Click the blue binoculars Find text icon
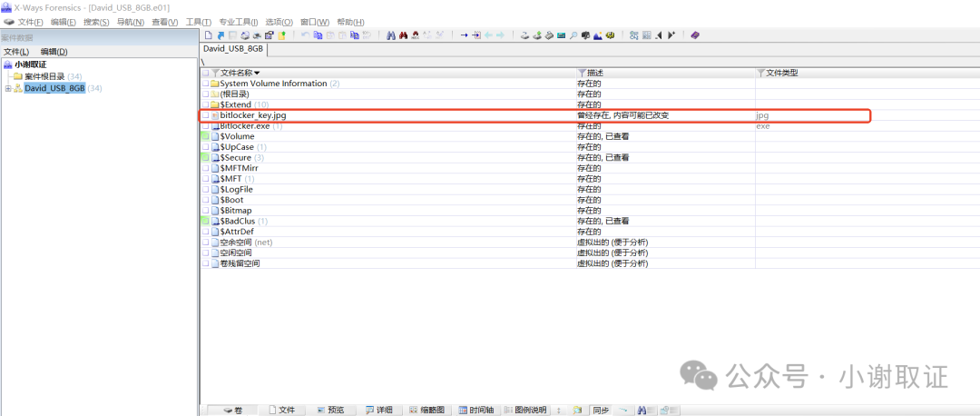980x416 pixels. [x=391, y=35]
